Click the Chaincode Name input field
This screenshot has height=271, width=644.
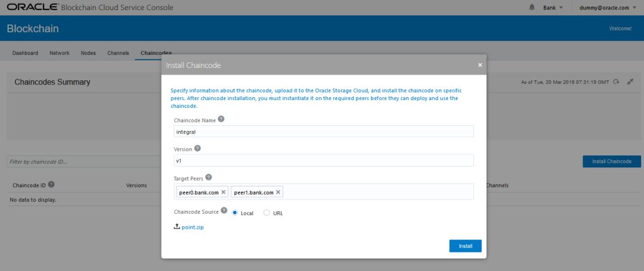[x=324, y=132]
